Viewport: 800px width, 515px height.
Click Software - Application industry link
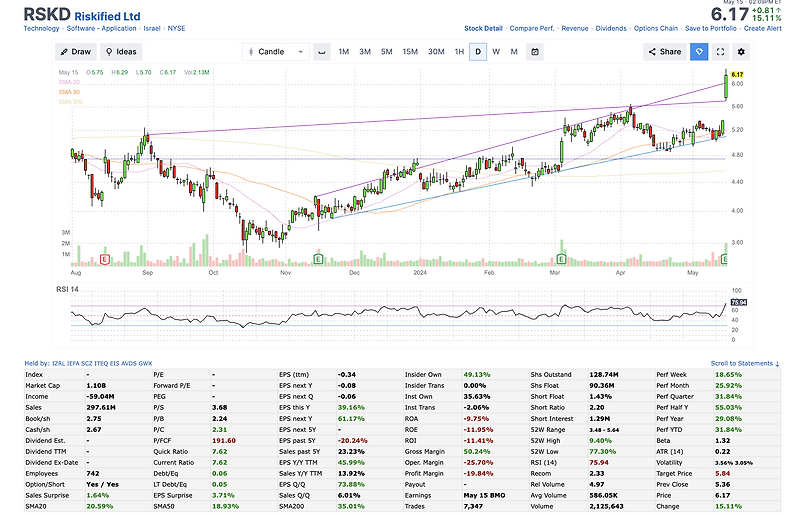(x=102, y=29)
